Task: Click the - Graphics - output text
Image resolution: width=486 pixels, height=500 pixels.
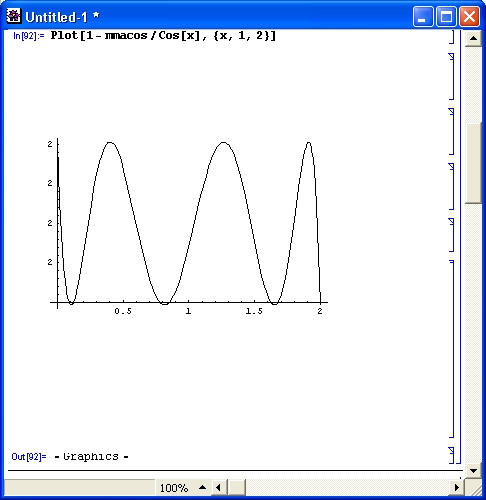Action: pyautogui.click(x=91, y=456)
